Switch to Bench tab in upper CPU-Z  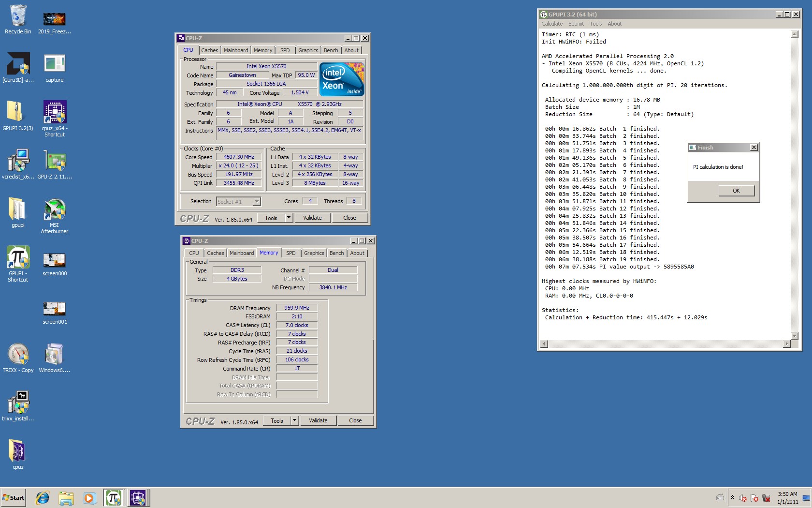coord(331,50)
